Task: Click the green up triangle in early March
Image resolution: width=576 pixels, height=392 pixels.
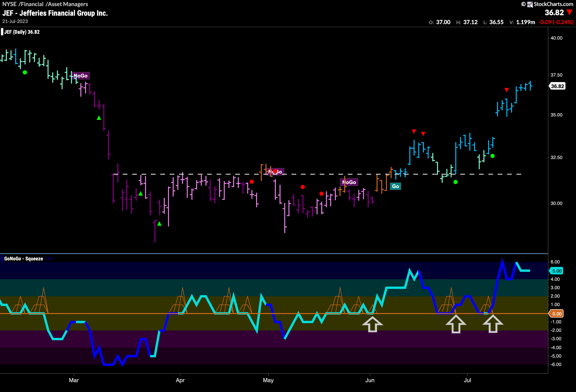Action: (99, 118)
